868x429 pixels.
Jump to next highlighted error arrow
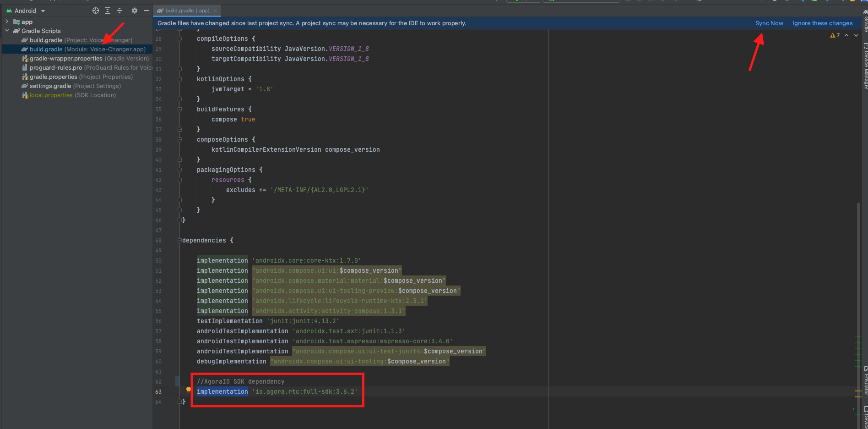point(856,35)
